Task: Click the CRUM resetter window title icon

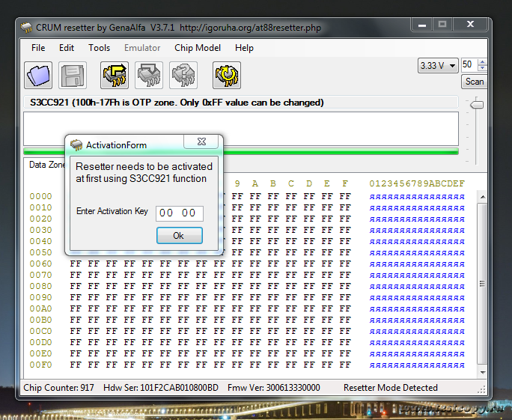Action: click(x=27, y=28)
